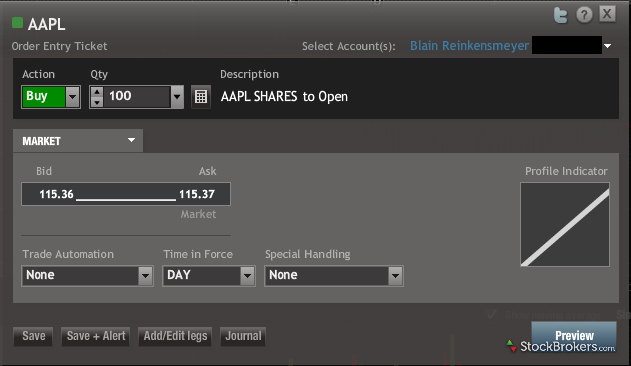This screenshot has height=366, width=631.
Task: Open help with the question mark icon
Action: click(584, 15)
